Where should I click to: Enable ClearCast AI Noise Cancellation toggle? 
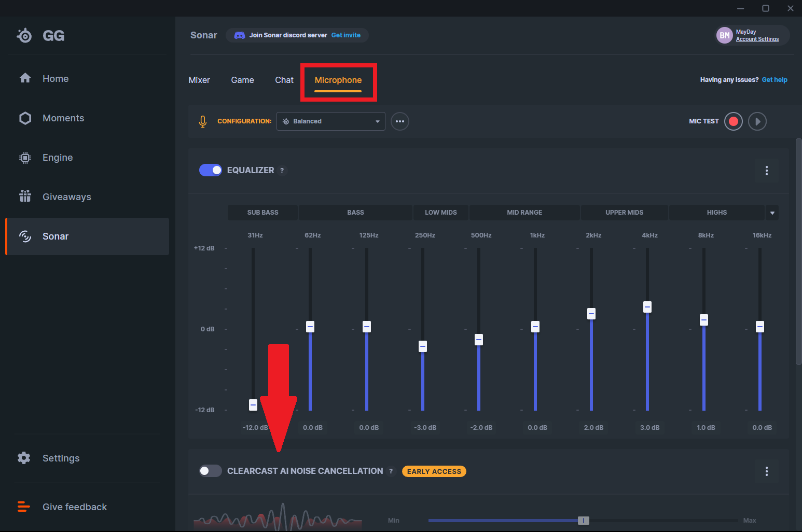click(210, 471)
